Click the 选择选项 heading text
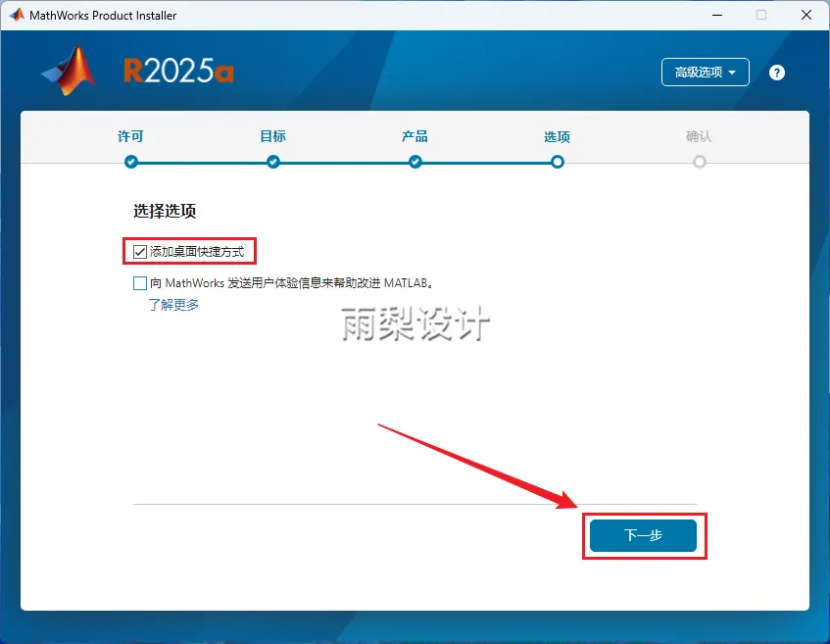The width and height of the screenshot is (830, 644). 165,211
